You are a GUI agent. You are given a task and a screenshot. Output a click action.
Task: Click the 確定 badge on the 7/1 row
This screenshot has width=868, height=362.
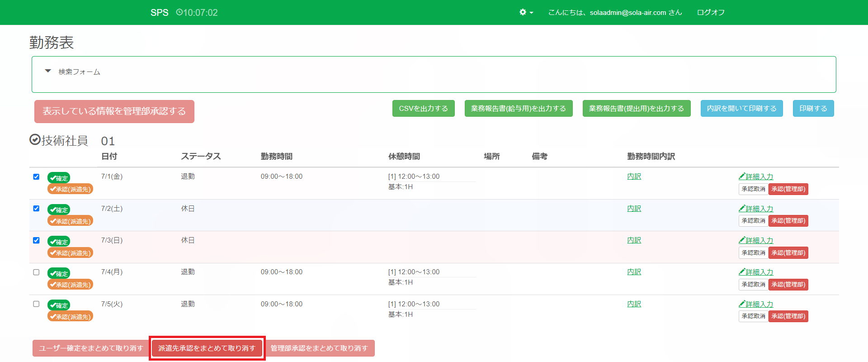[x=59, y=178]
